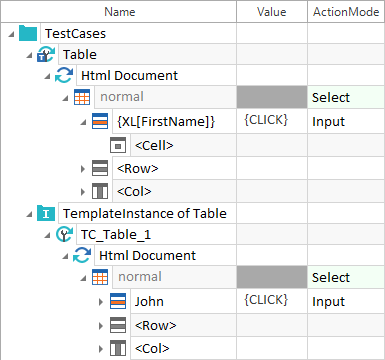This screenshot has width=385, height=360.
Task: Open the Input ActionMode cell of {XL[FirstName]}
Action: [346, 121]
